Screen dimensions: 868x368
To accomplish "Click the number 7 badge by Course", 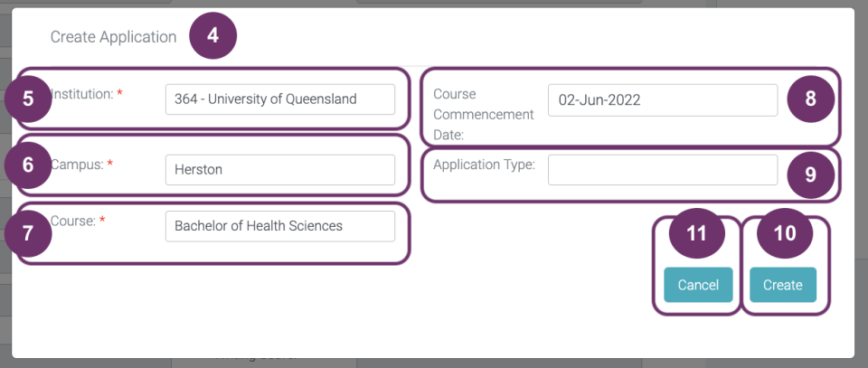I will pyautogui.click(x=28, y=232).
